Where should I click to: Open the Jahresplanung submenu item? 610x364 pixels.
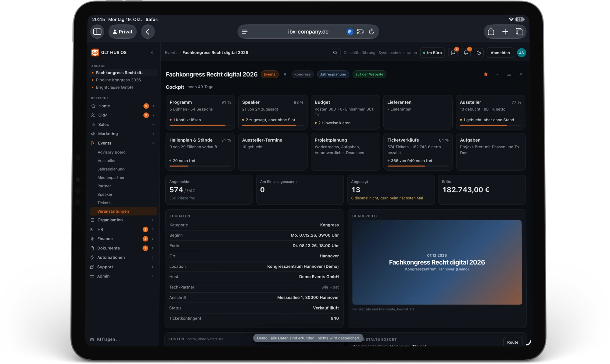[111, 169]
